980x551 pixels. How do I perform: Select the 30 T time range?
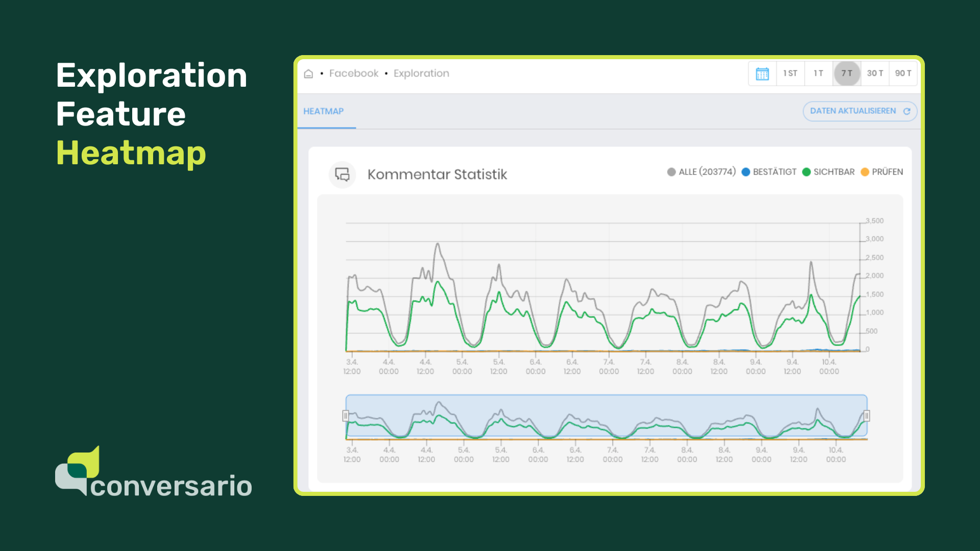click(875, 73)
